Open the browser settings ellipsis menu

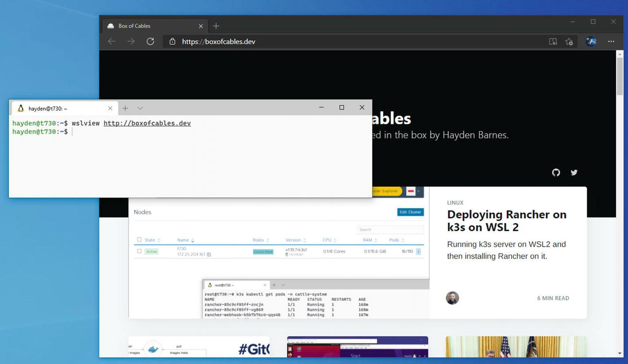click(x=611, y=41)
